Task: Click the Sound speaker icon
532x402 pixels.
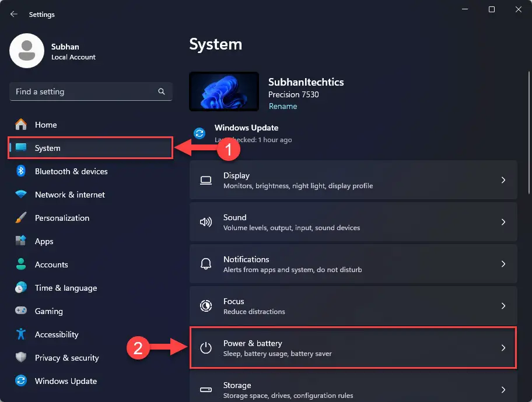Action: point(205,222)
